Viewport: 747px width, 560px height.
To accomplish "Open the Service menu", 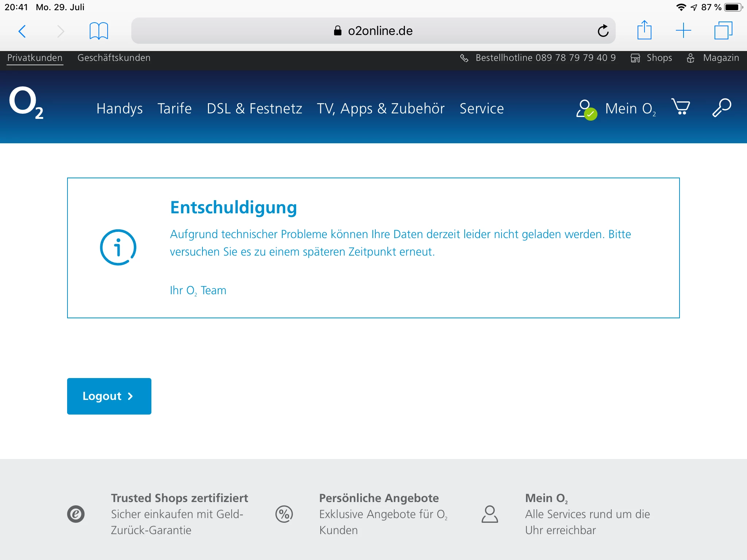I will tap(481, 109).
